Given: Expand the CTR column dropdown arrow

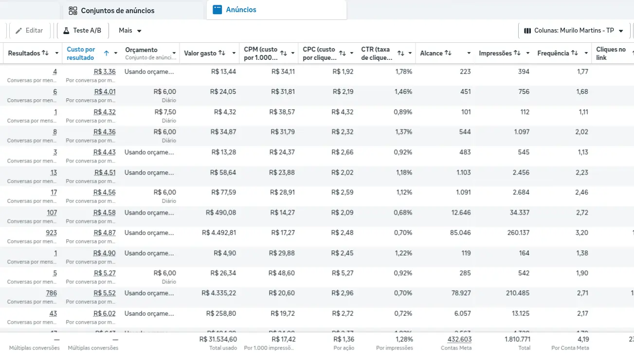Looking at the screenshot, I should point(410,53).
